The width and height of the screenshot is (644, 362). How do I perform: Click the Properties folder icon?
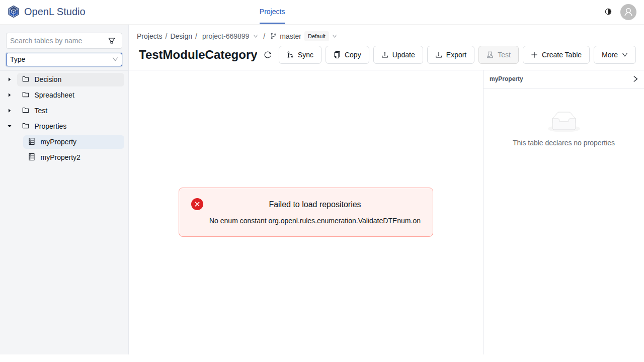pyautogui.click(x=26, y=126)
